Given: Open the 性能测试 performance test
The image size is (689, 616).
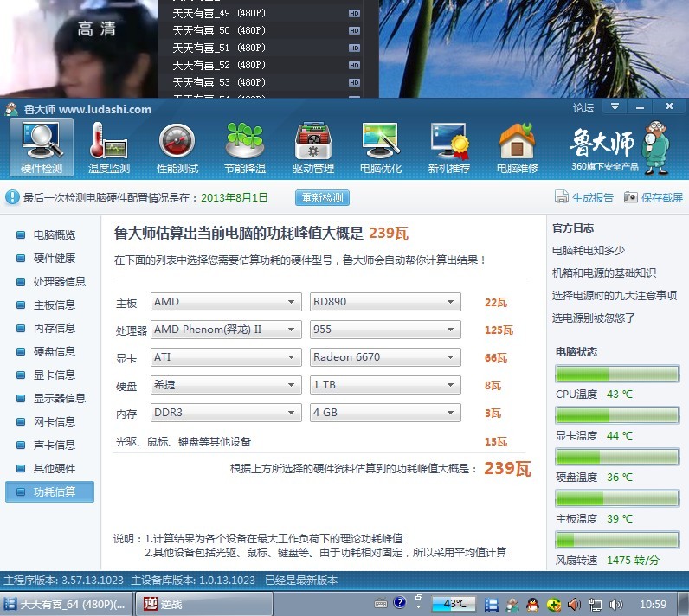Looking at the screenshot, I should coord(177,148).
